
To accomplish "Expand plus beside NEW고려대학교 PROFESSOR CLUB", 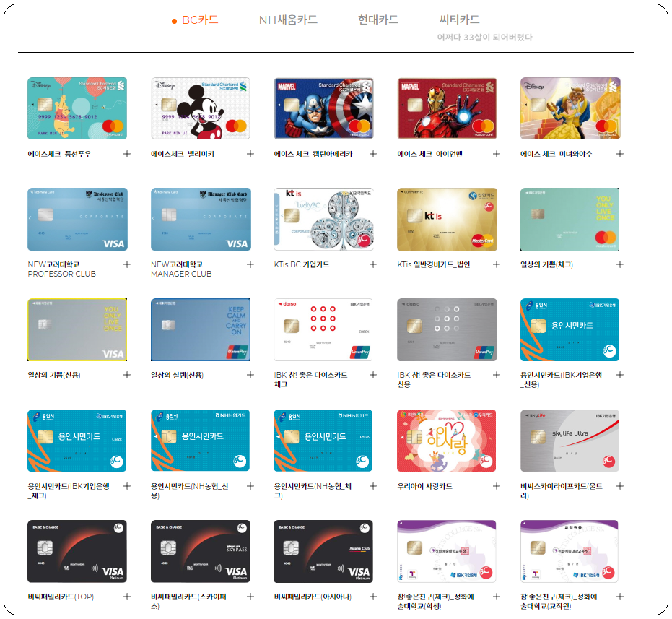I will 127,264.
